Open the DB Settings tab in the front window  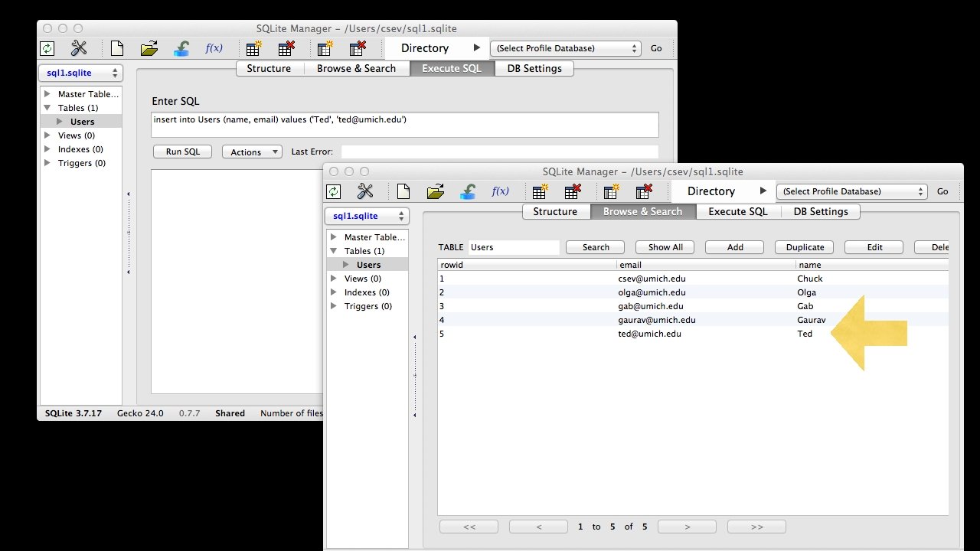(820, 211)
